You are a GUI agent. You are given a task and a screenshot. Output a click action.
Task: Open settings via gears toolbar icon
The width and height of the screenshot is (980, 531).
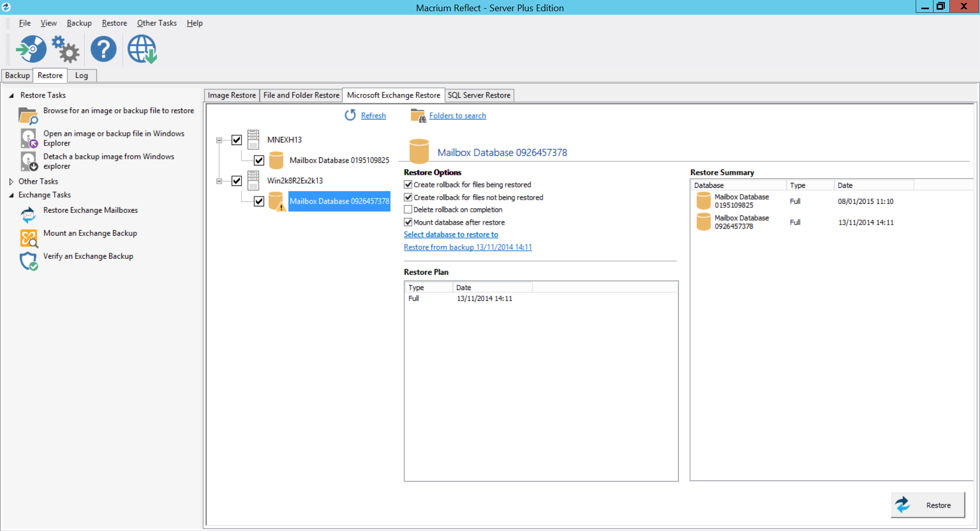[66, 49]
